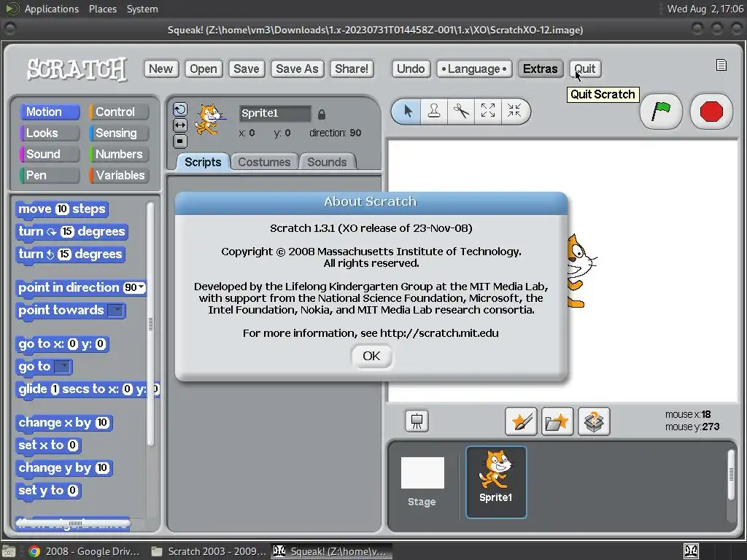Image resolution: width=747 pixels, height=560 pixels.
Task: Open the go to target dropdown
Action: tap(63, 367)
